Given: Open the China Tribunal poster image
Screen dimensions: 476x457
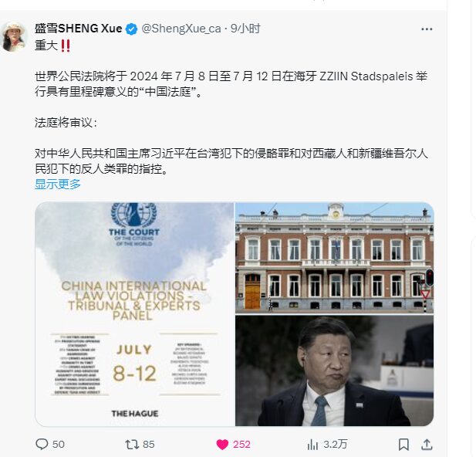Looking at the screenshot, I should coord(135,314).
